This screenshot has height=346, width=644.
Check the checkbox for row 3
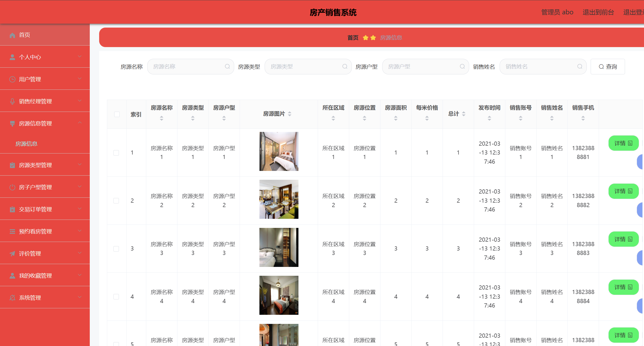(x=116, y=249)
